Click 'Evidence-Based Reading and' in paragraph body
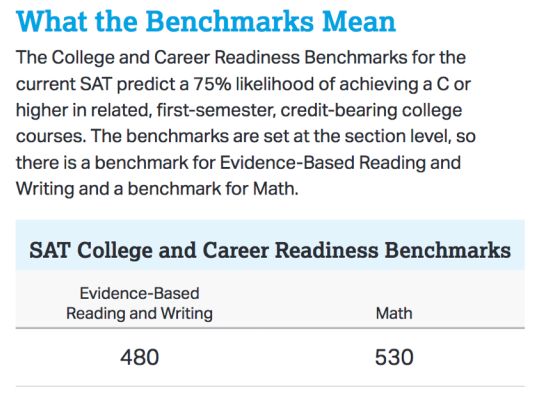This screenshot has height=397, width=536. pyautogui.click(x=340, y=162)
